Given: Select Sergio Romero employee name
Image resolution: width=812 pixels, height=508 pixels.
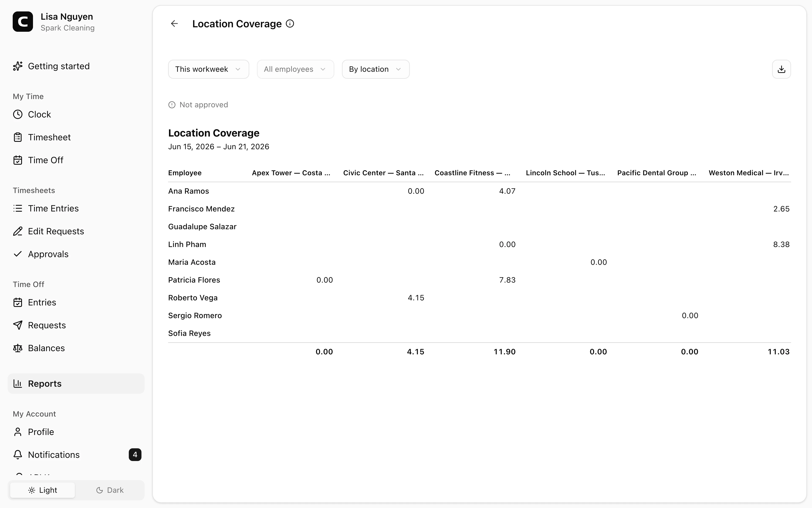Looking at the screenshot, I should 195,316.
